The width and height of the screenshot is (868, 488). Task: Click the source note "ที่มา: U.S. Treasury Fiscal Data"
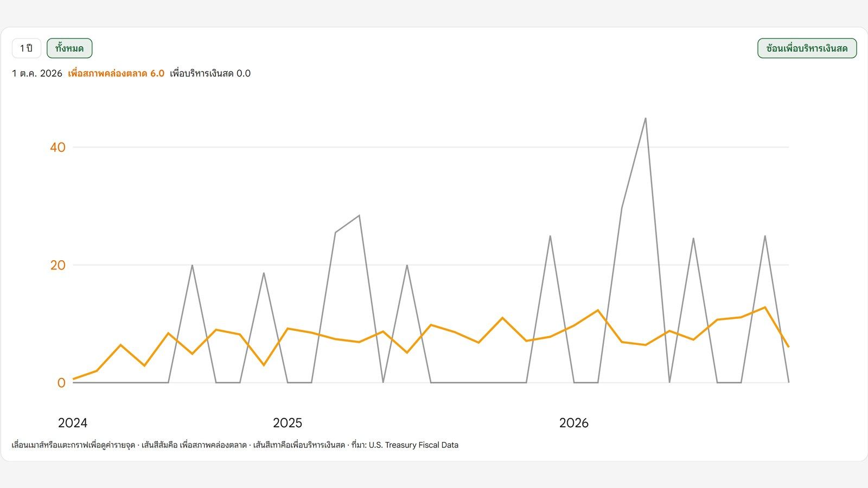pyautogui.click(x=405, y=445)
